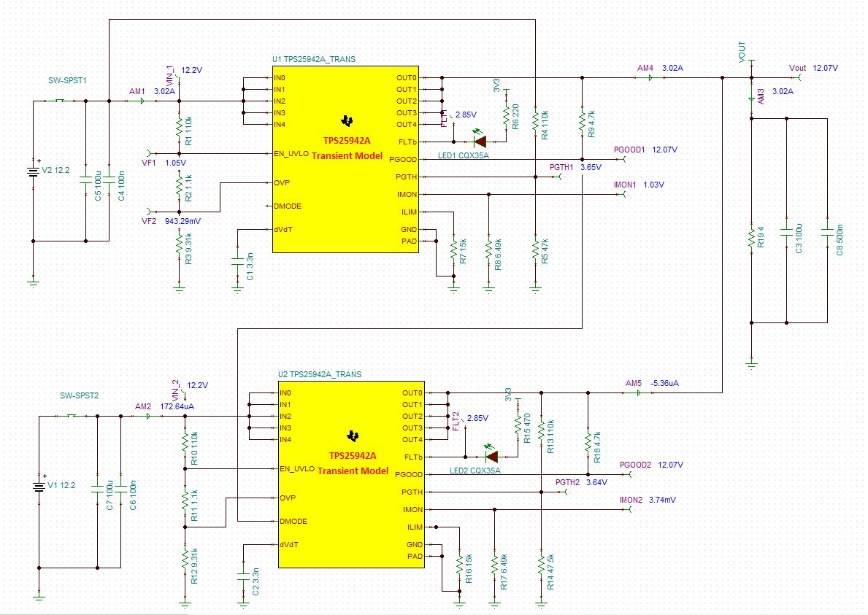This screenshot has width=868, height=615.
Task: Click the TI logo inside U2 block
Action: [353, 436]
